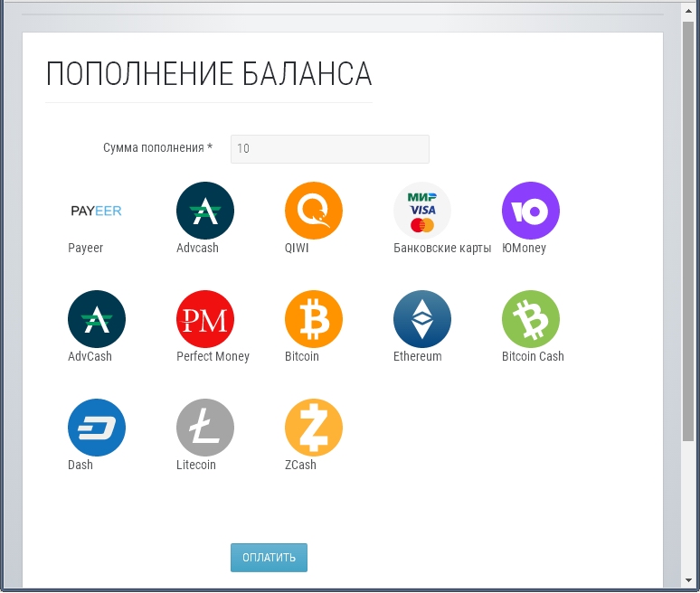Click the 'Perfect Money' text label
This screenshot has width=700, height=593.
[x=213, y=356]
